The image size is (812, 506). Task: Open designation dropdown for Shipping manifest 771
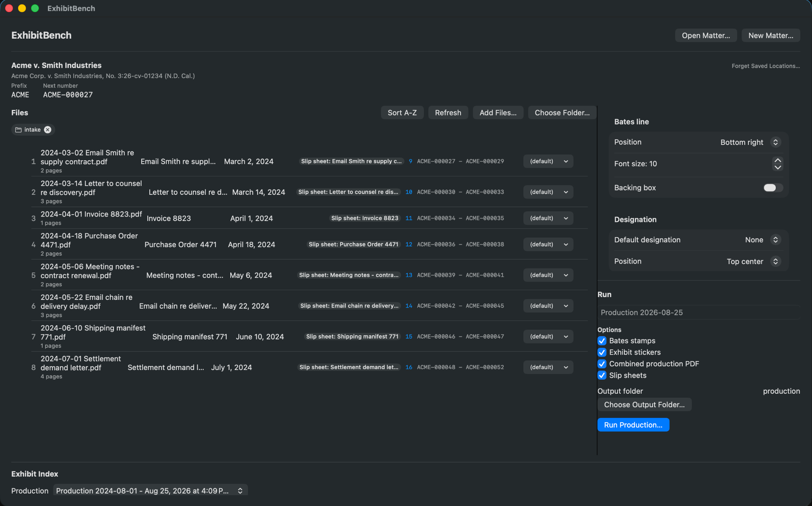pos(548,337)
